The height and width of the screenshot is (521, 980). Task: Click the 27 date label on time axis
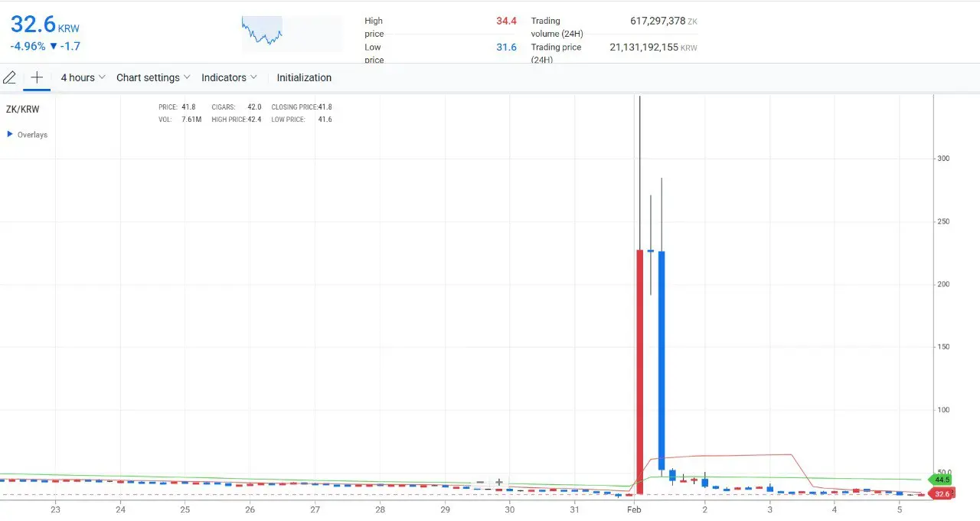[315, 510]
